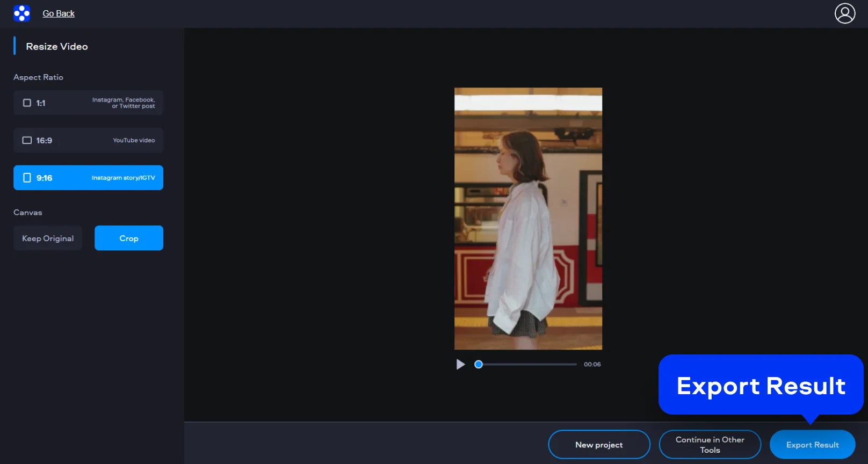This screenshot has height=464, width=868.
Task: Click the Resize Video heading
Action: click(57, 47)
